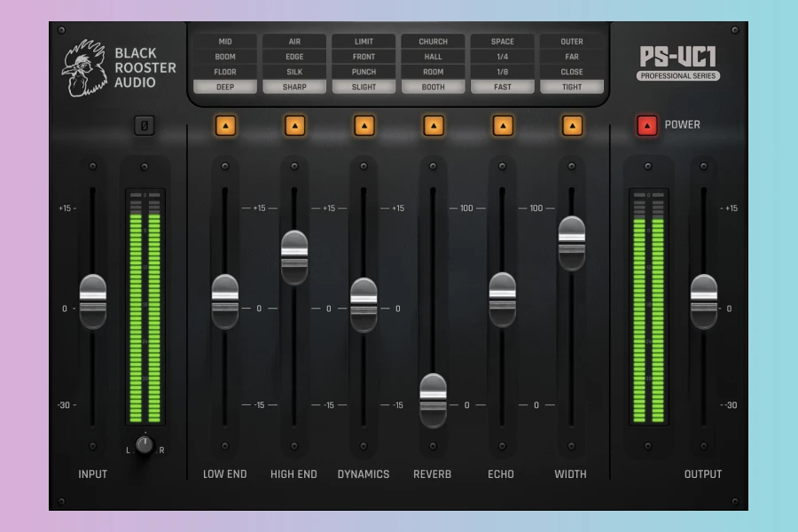This screenshot has height=532, width=798.
Task: Select the BOOTH reverb type
Action: pyautogui.click(x=433, y=87)
